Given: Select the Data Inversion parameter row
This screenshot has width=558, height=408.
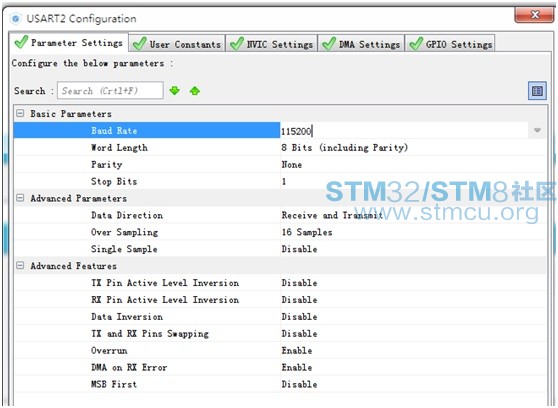Looking at the screenshot, I should (x=280, y=317).
